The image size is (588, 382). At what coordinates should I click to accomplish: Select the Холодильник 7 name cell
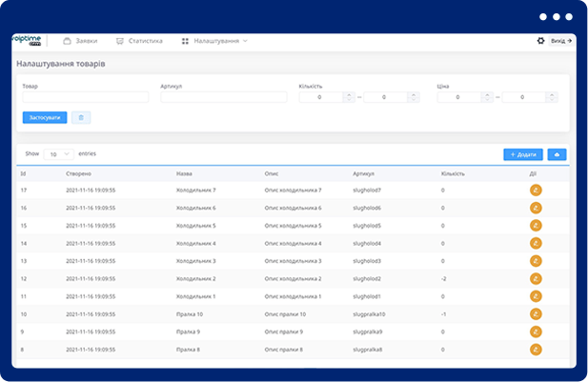(x=196, y=191)
